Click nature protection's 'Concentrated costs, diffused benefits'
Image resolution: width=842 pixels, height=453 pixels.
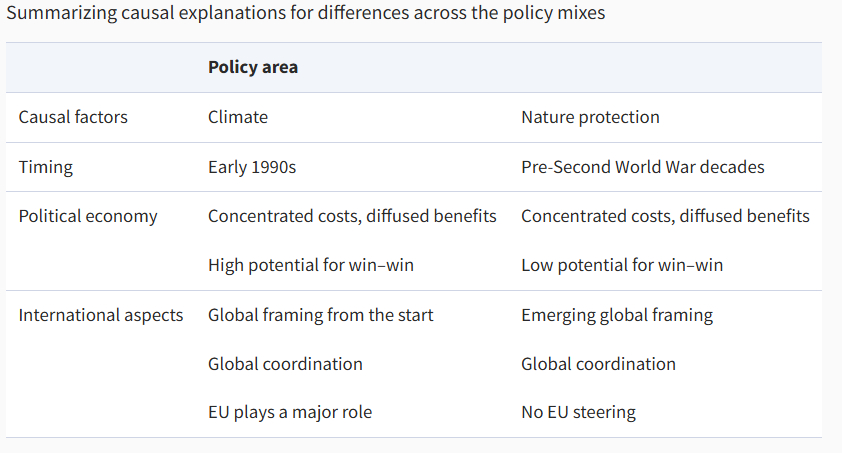[x=665, y=216]
